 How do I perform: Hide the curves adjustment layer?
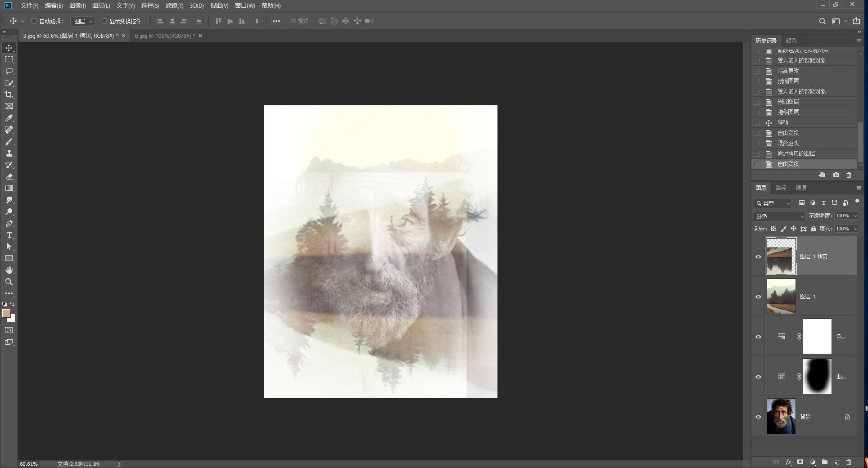pos(758,377)
